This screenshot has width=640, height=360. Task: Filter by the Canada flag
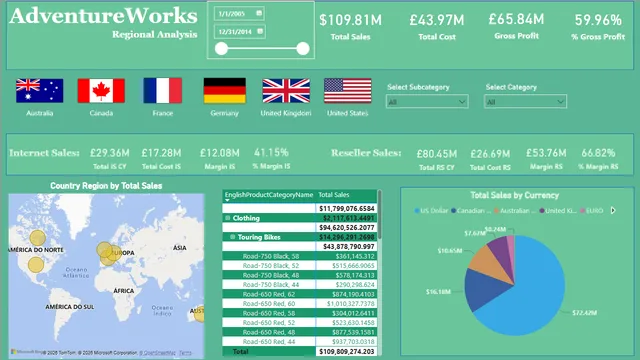click(x=101, y=91)
